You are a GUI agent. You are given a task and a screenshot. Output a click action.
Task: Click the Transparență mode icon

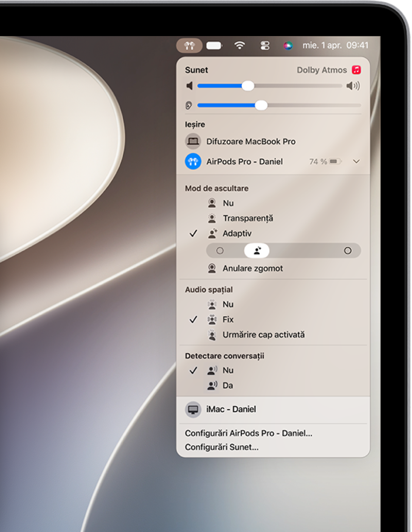[212, 218]
